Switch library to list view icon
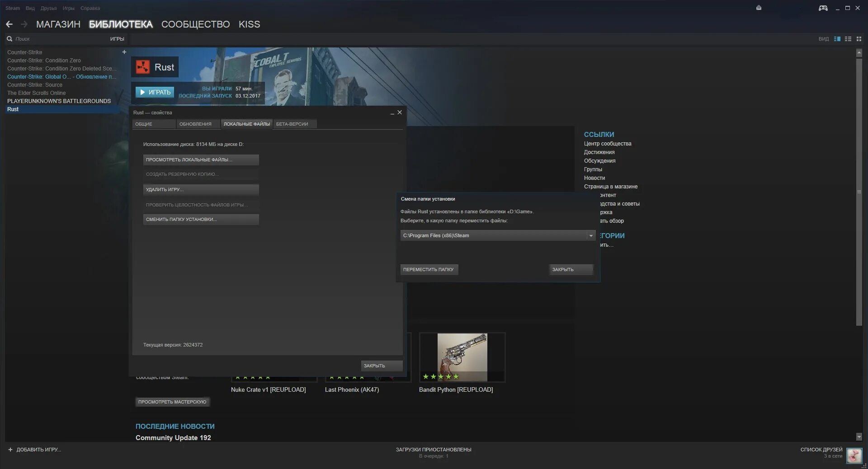The height and width of the screenshot is (469, 868). tap(848, 39)
